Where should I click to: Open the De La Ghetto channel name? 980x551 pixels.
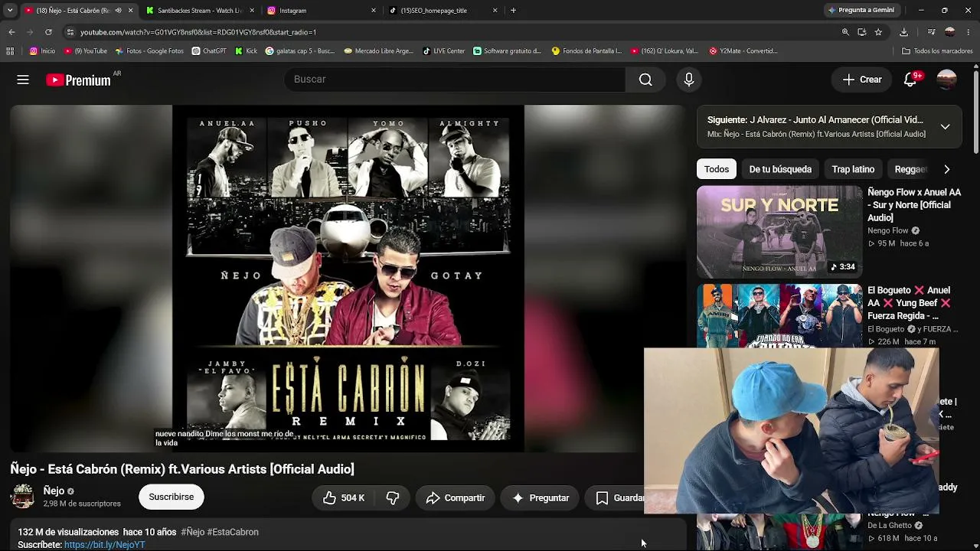point(890,526)
